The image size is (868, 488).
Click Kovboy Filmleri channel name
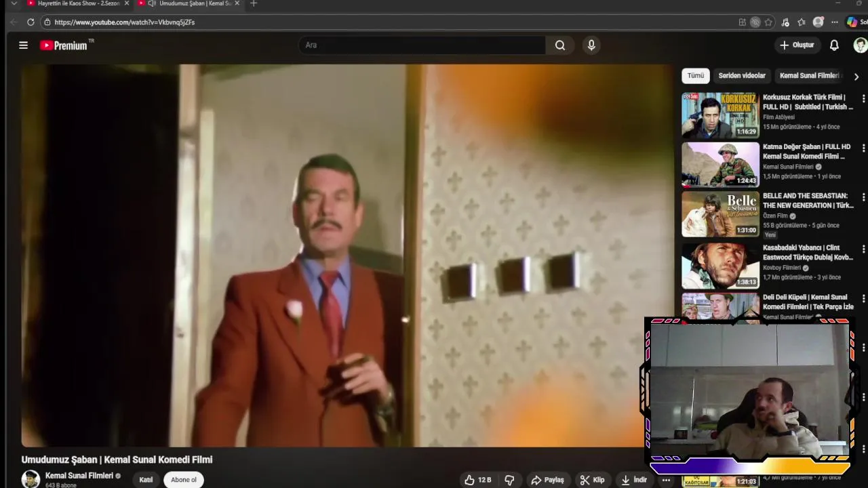[782, 268]
